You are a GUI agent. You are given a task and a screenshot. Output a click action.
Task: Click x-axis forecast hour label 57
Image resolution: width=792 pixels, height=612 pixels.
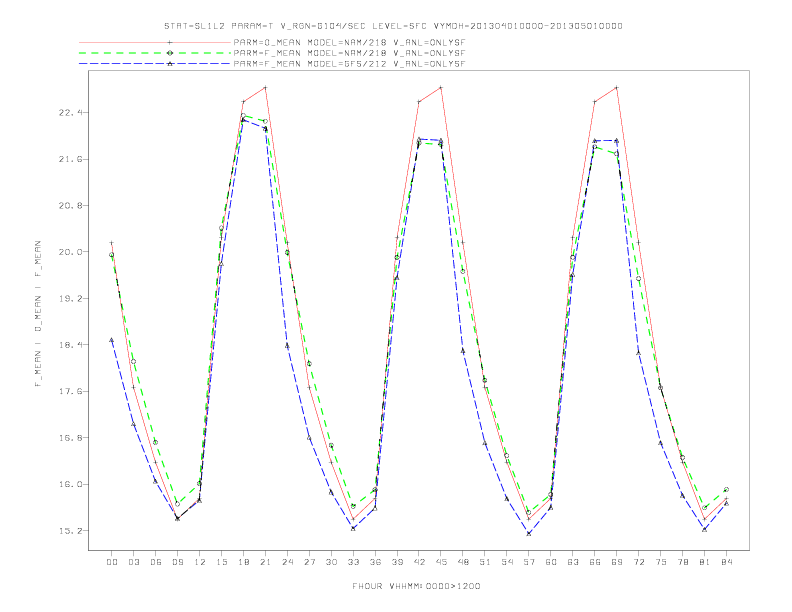click(529, 562)
